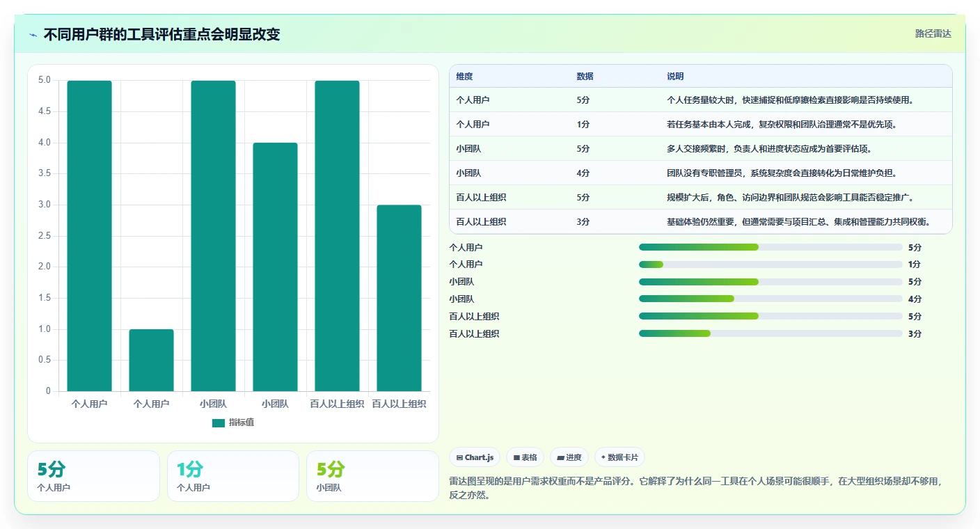Screen dimensions: 980x529
Task: Click the 维度 column header
Action: tap(464, 77)
